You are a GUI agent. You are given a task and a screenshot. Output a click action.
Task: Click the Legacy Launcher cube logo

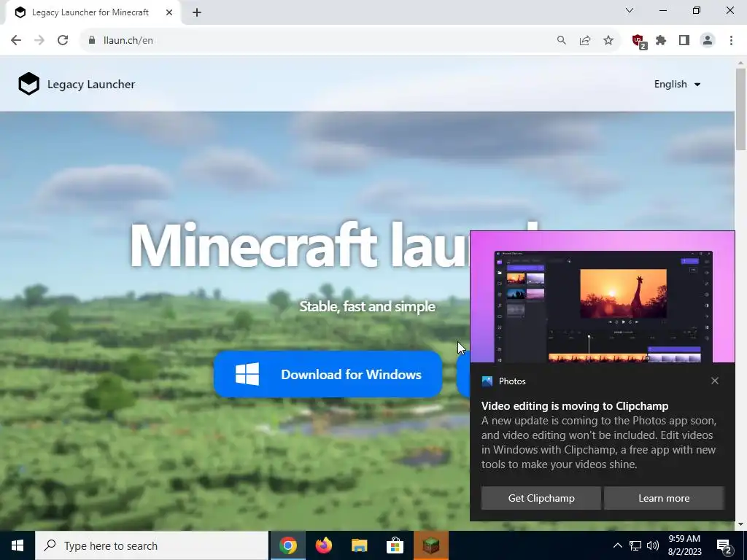tap(28, 84)
